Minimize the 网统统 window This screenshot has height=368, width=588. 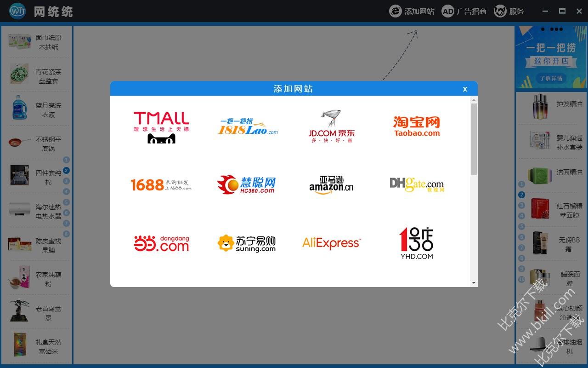point(545,11)
